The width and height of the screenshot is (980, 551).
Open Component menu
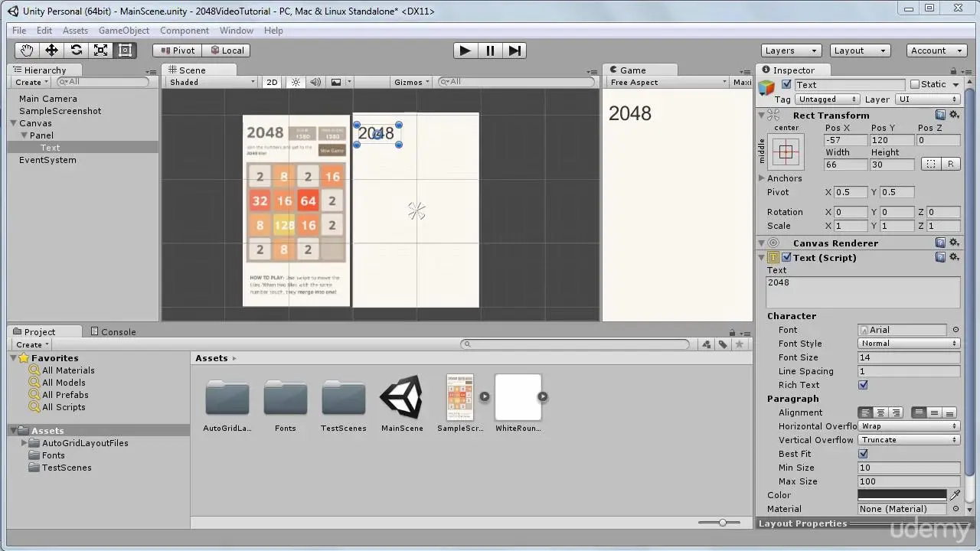pyautogui.click(x=185, y=31)
